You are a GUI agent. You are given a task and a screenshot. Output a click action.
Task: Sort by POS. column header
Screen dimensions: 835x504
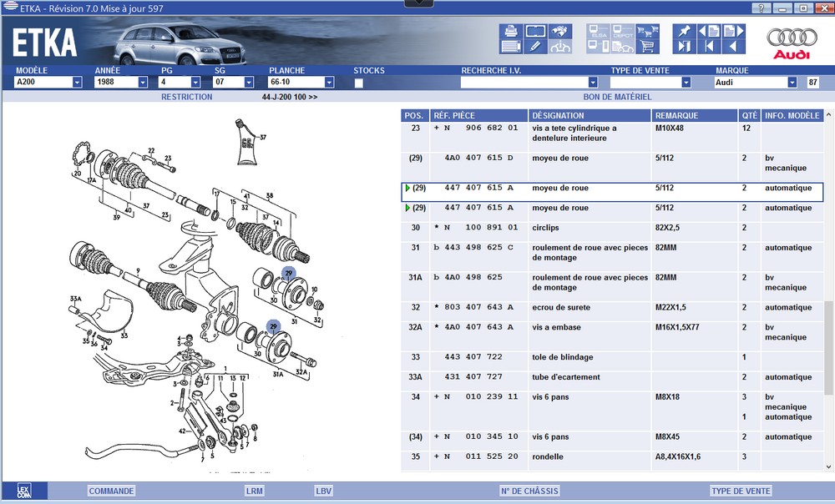pyautogui.click(x=414, y=115)
